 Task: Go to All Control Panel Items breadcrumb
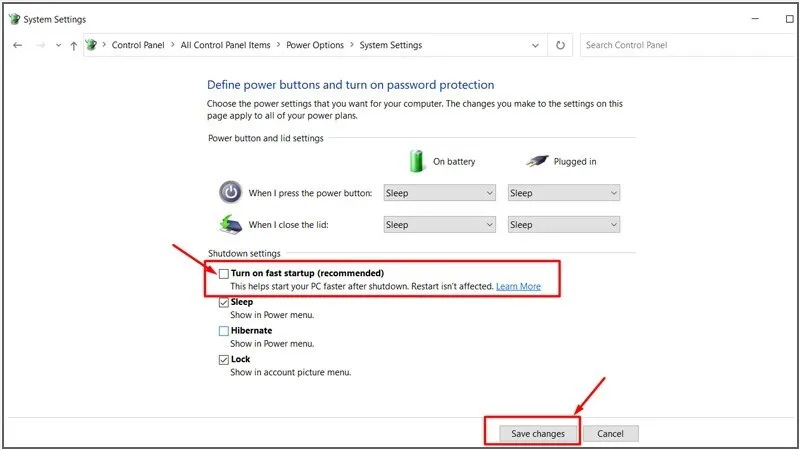[225, 45]
